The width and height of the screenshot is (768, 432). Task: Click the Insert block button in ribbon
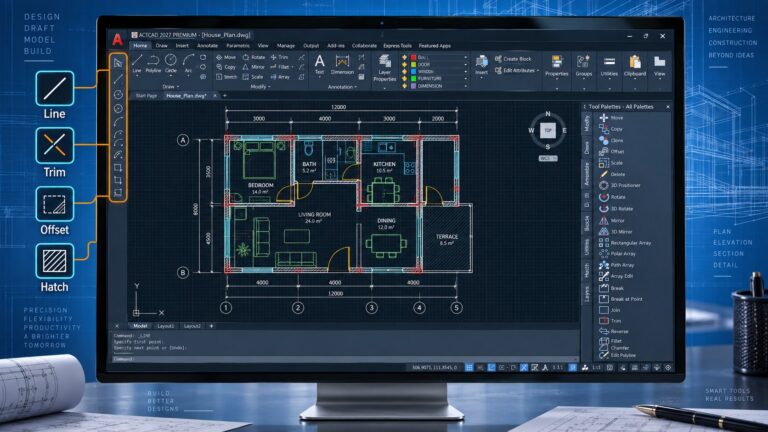point(481,65)
